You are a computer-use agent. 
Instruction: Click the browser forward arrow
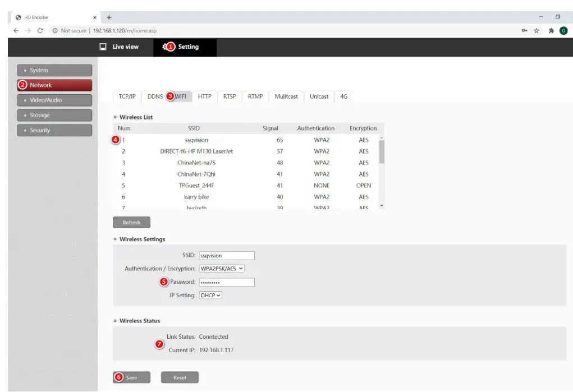28,31
